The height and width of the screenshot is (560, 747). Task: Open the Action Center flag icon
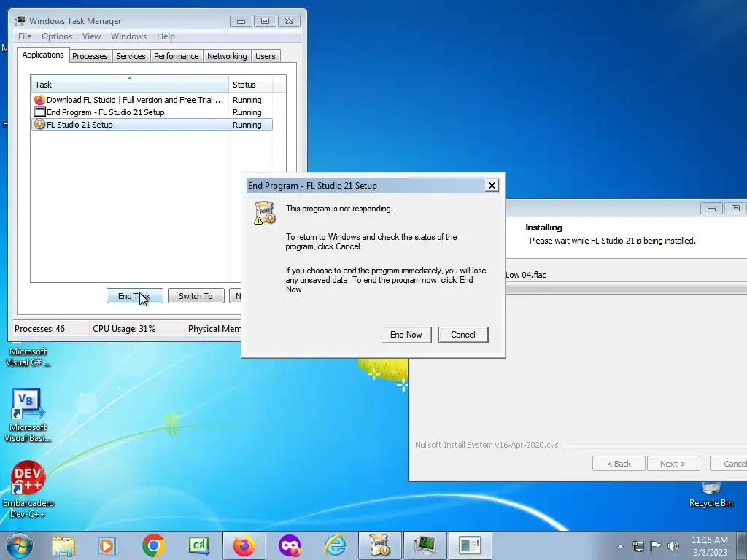pos(656,546)
